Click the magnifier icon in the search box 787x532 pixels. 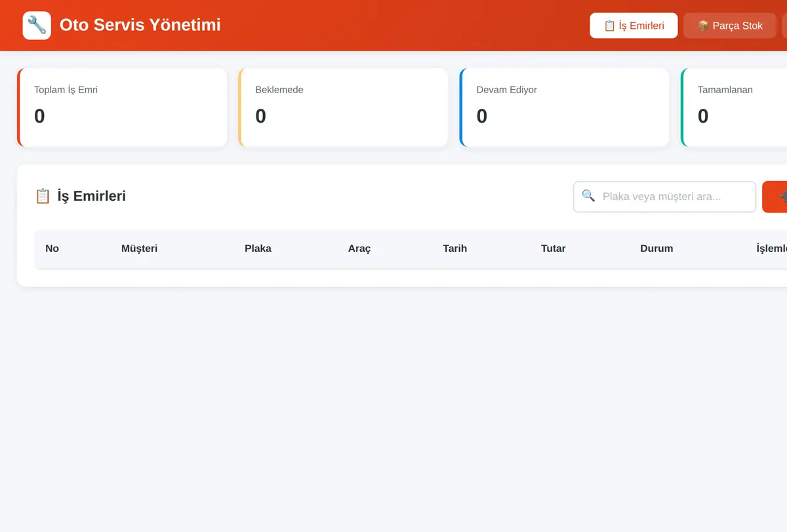[588, 196]
